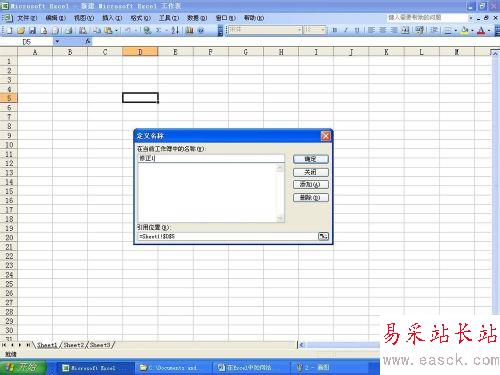Click the collapse dialog icon in reference field
Screen dimensions: 500x375
coord(323,236)
